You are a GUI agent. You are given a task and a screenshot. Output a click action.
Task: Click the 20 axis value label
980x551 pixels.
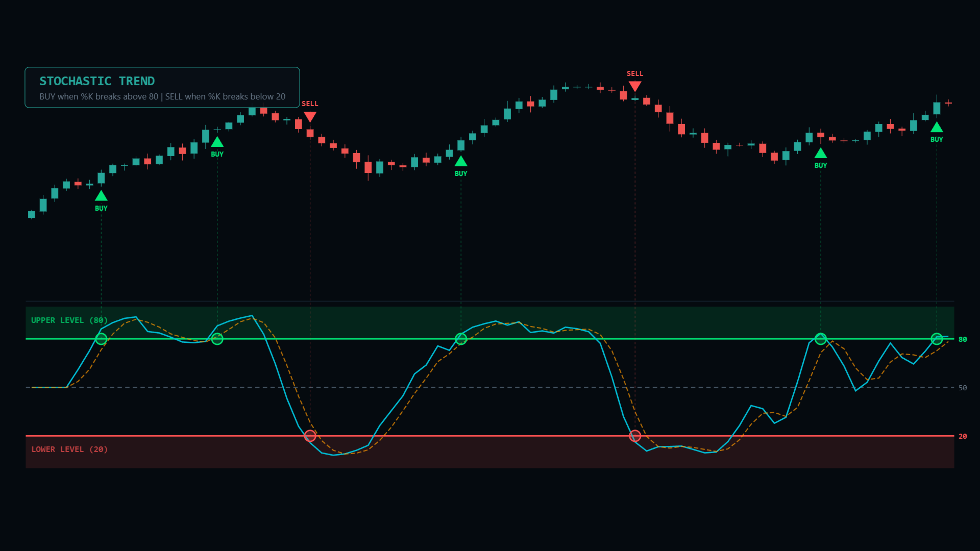tap(962, 436)
